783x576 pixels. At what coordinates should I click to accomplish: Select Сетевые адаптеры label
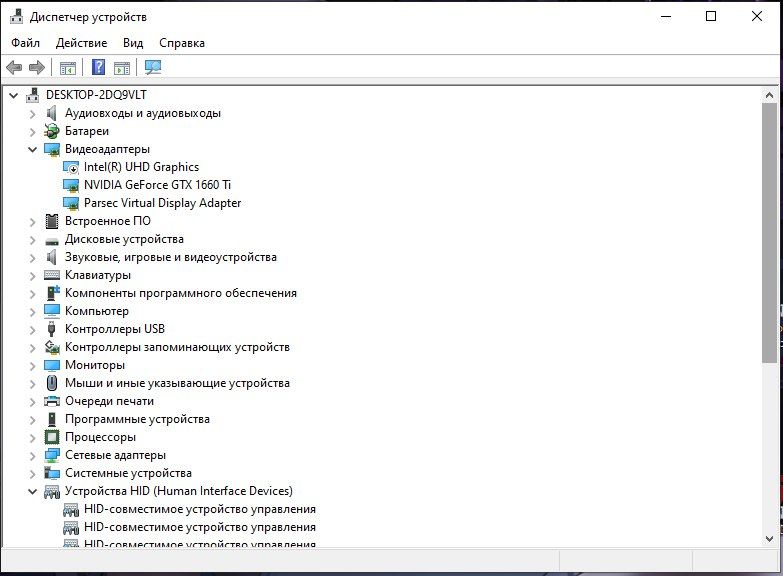(x=115, y=455)
